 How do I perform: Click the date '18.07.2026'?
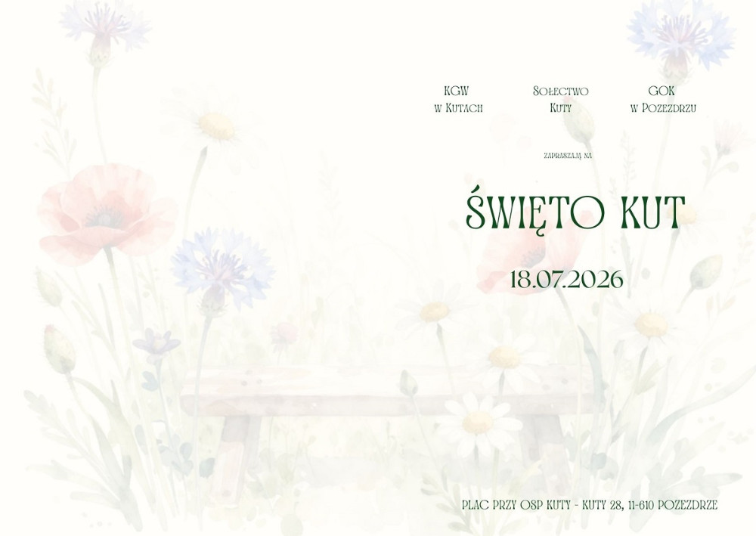point(566,279)
